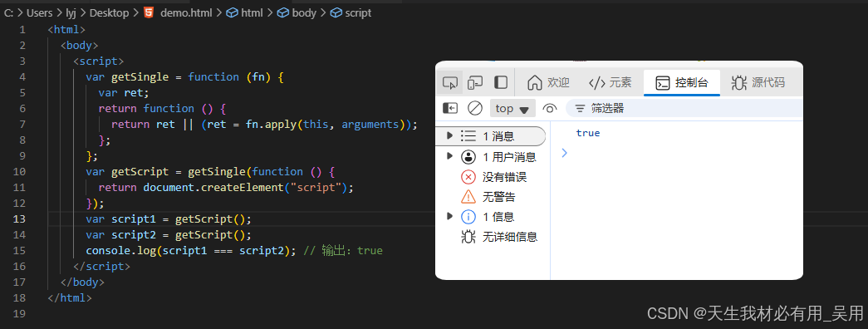The height and width of the screenshot is (329, 868).
Task: Click console.log on line 15
Action: coord(120,251)
